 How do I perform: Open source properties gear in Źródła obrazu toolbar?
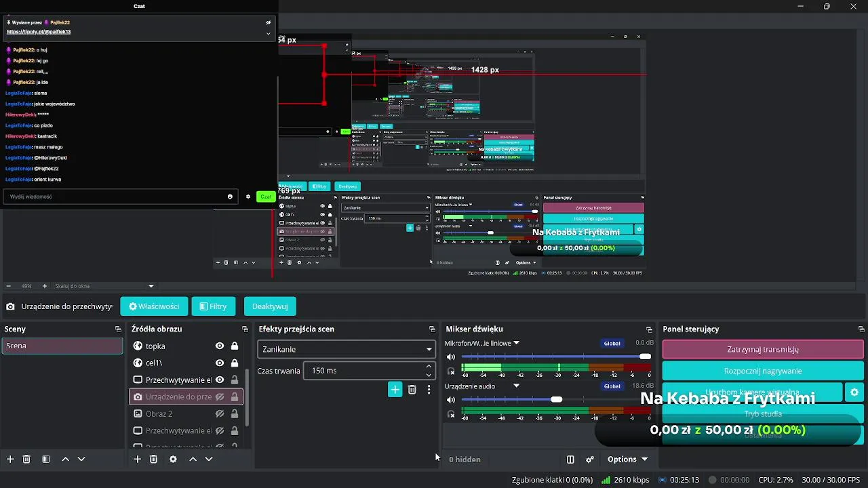tap(173, 459)
